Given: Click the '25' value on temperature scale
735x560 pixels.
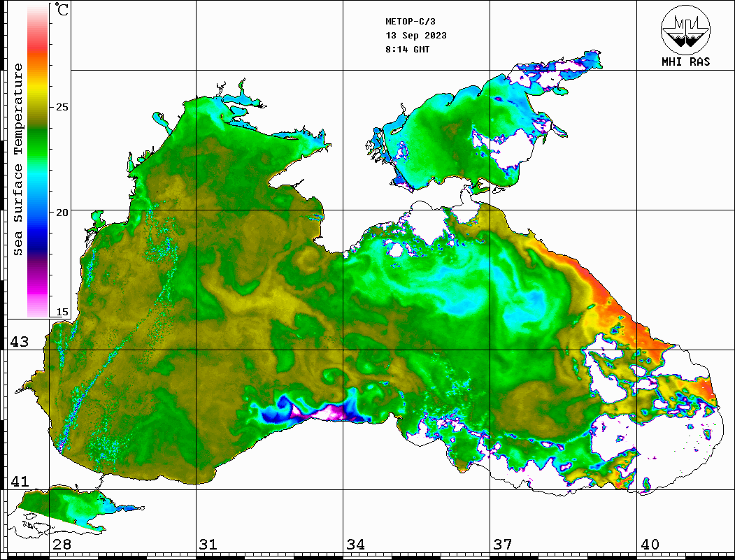Looking at the screenshot, I should (62, 107).
